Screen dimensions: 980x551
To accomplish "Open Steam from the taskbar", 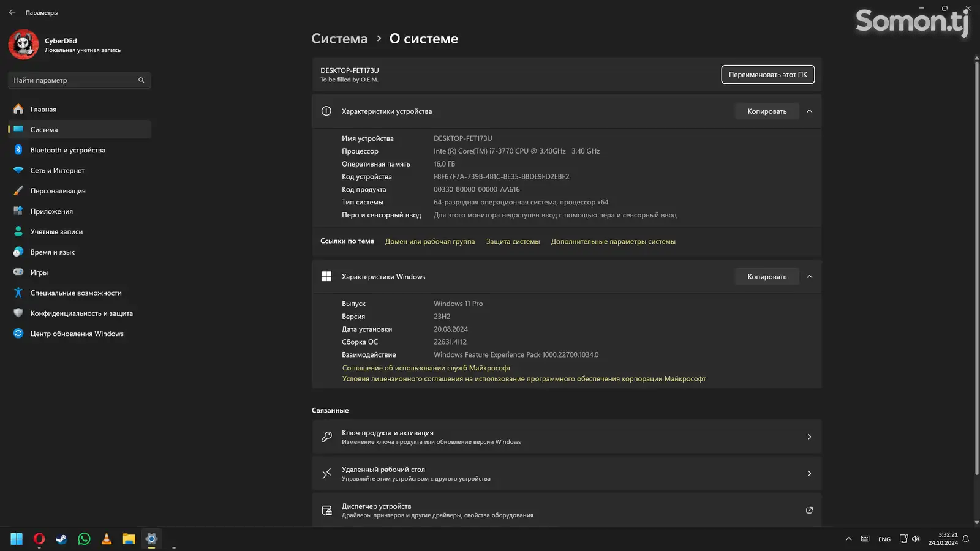I will click(61, 539).
